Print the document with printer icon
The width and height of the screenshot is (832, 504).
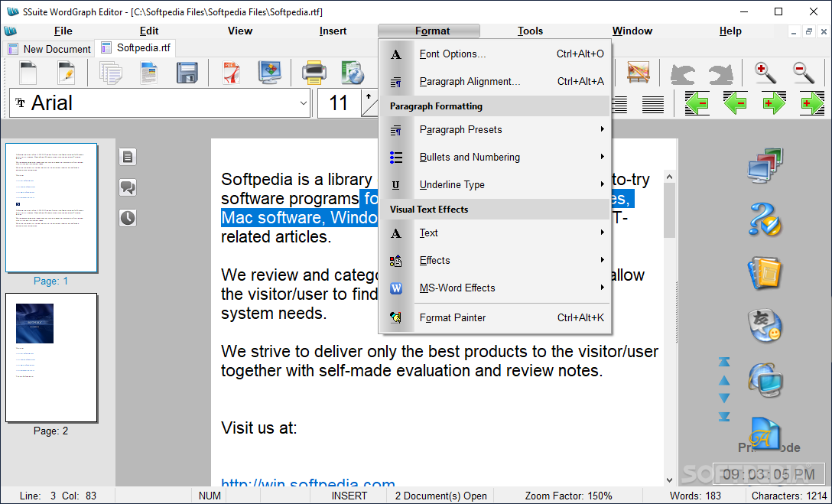(314, 73)
